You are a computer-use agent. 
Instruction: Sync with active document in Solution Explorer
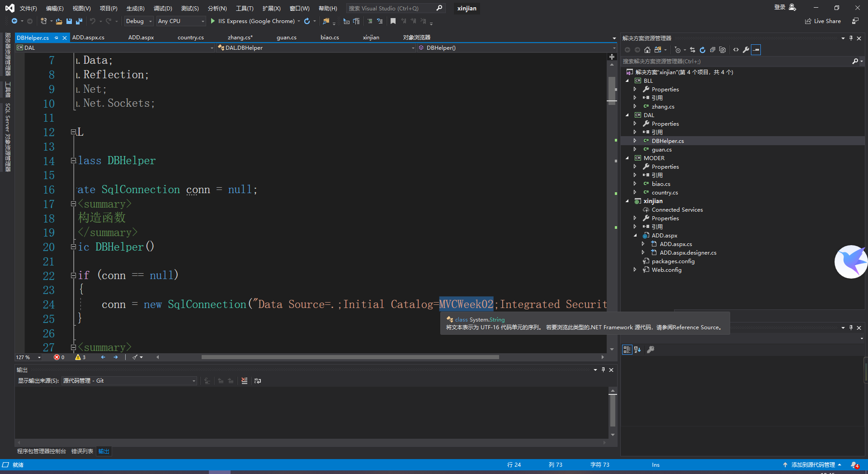coord(693,50)
